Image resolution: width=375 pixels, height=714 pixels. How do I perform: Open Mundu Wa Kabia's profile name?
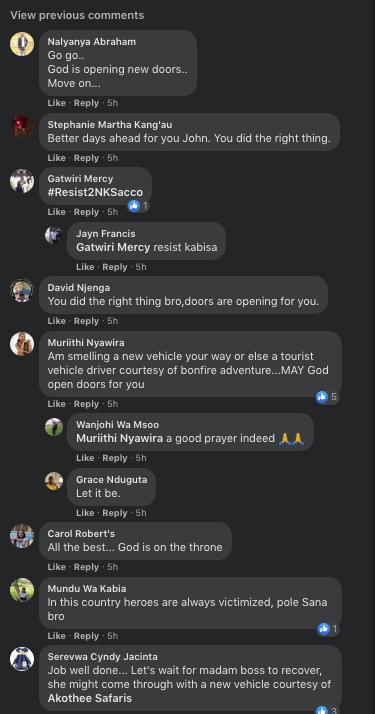click(x=87, y=589)
